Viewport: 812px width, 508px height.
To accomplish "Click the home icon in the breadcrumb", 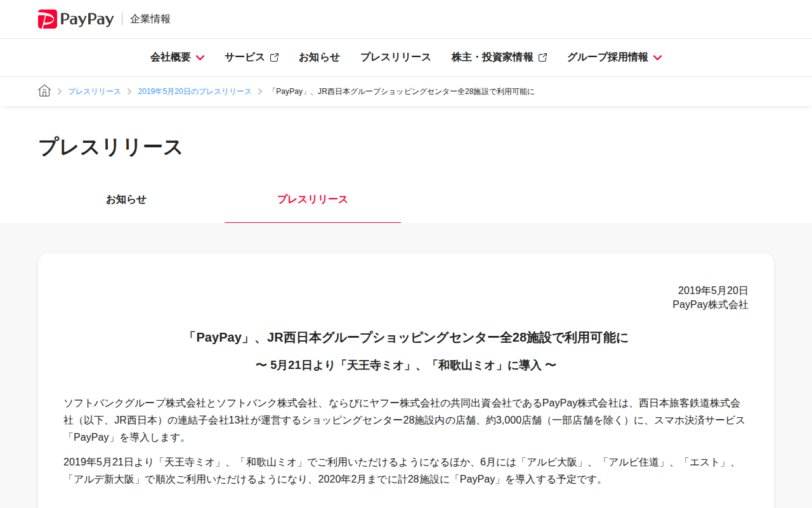I will tap(44, 91).
